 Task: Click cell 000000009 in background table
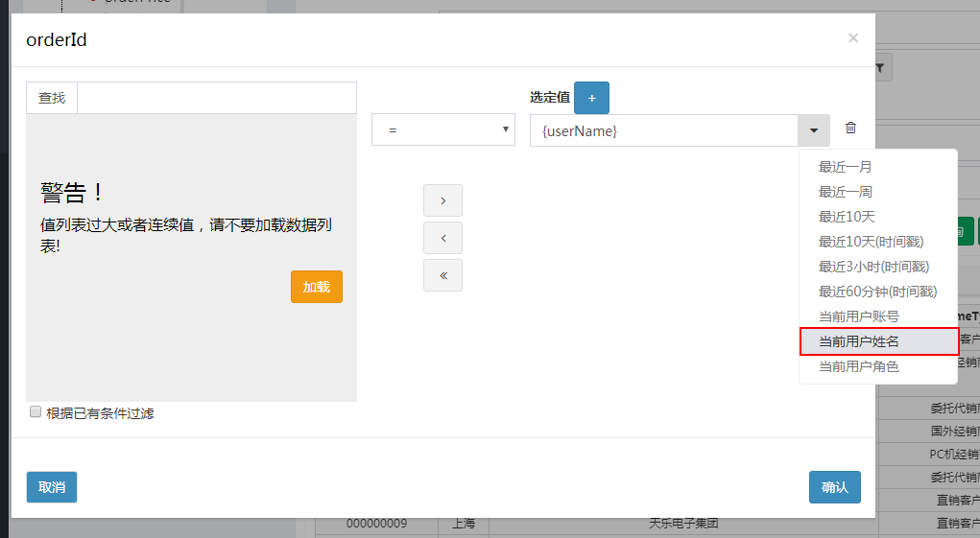[377, 524]
